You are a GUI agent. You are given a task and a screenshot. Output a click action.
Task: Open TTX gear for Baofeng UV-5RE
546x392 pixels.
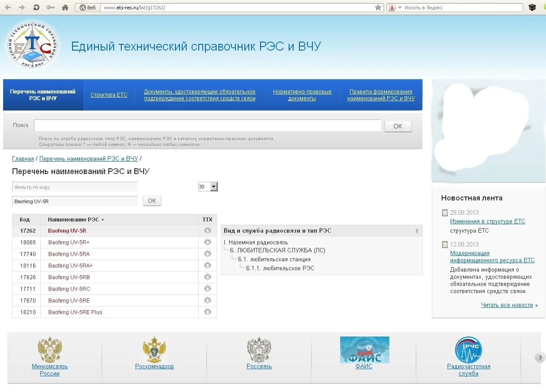tap(207, 300)
